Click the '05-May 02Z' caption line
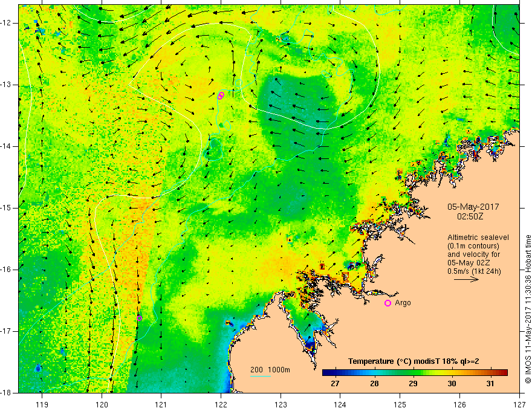The height and width of the screenshot is (411, 532). coord(469,263)
